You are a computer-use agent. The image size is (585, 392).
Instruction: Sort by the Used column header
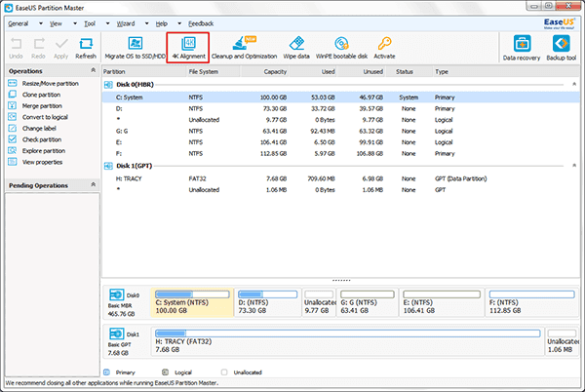(313, 71)
